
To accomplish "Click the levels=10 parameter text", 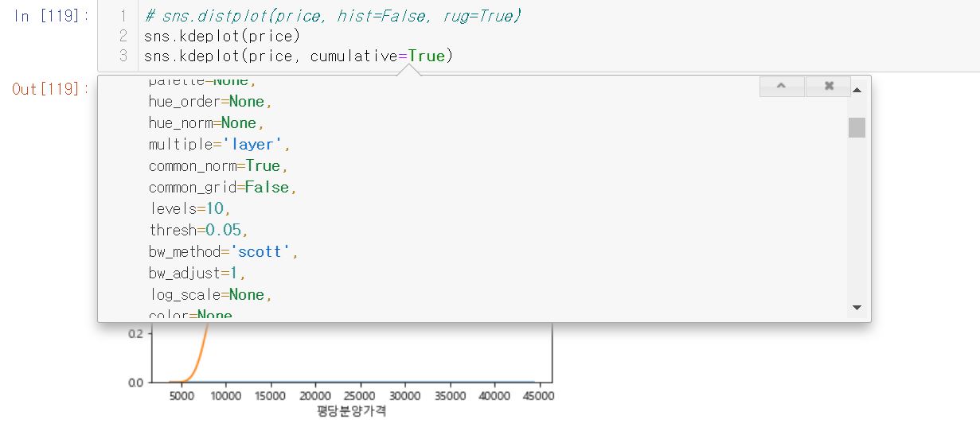I will (x=189, y=209).
